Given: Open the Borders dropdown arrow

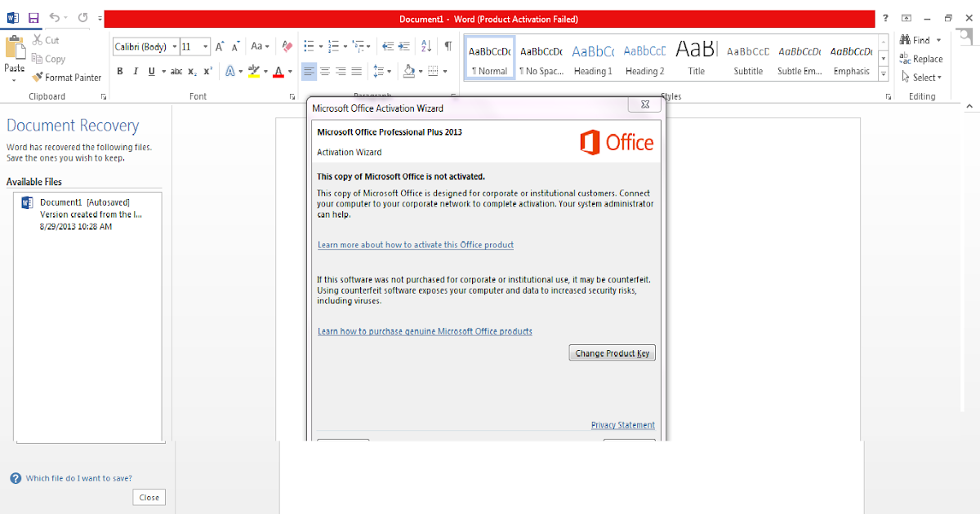Looking at the screenshot, I should tap(445, 72).
